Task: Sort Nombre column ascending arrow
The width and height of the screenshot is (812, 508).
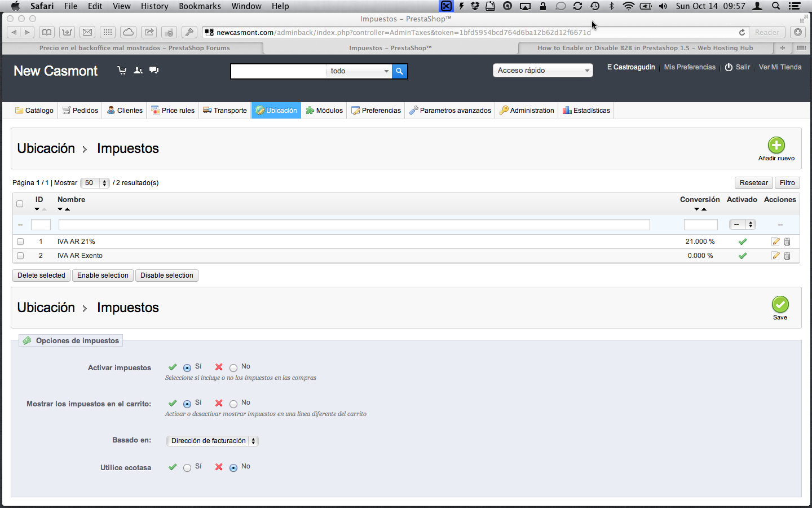Action: coord(67,209)
